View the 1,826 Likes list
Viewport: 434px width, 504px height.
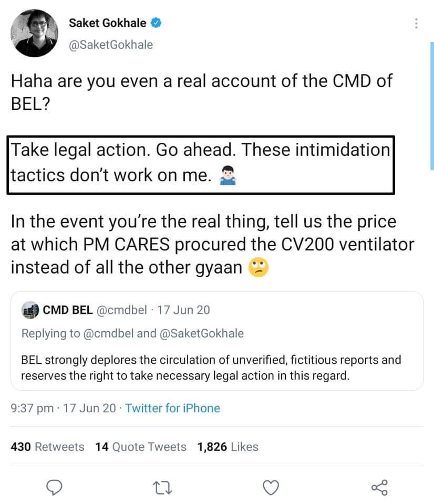click(228, 447)
